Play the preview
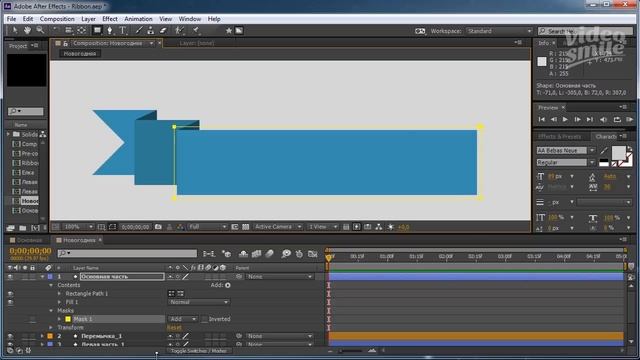This screenshot has width=640, height=360. pos(565,120)
